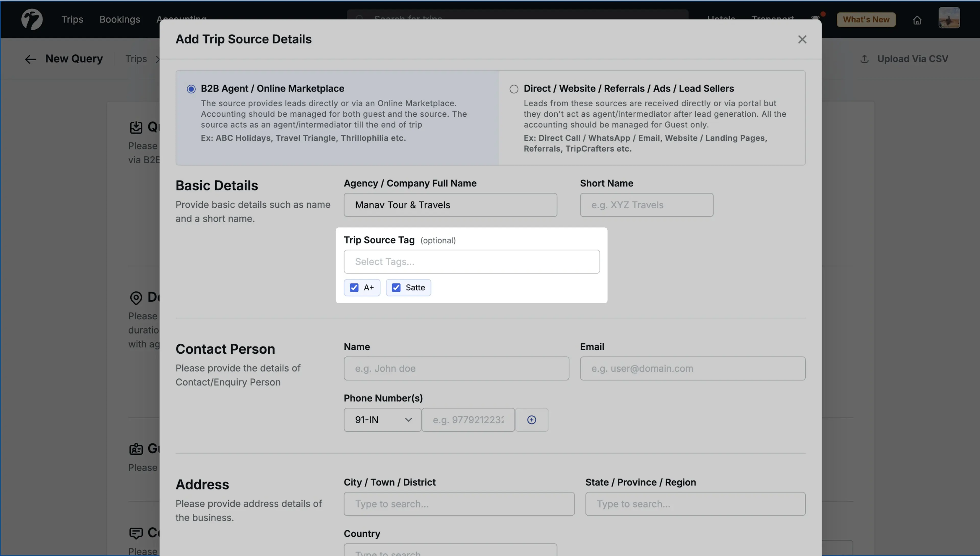Click the Upload Via CSV icon
Viewport: 980px width, 556px height.
pos(864,59)
